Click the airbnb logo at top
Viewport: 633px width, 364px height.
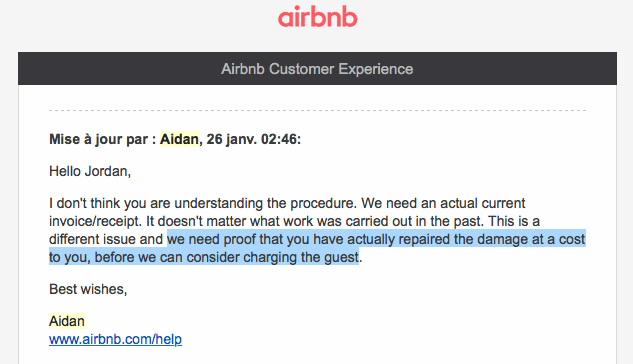(317, 17)
